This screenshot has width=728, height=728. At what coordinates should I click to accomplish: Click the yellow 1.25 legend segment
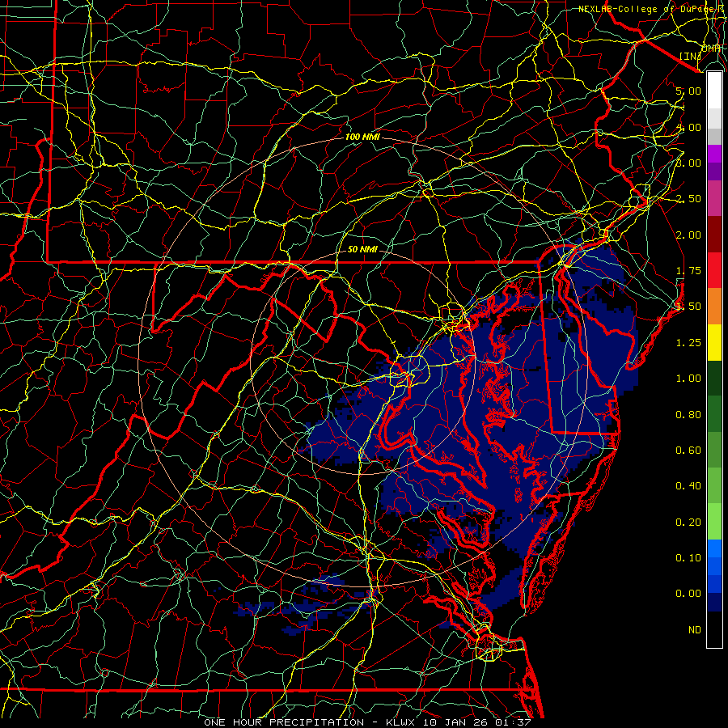(714, 342)
